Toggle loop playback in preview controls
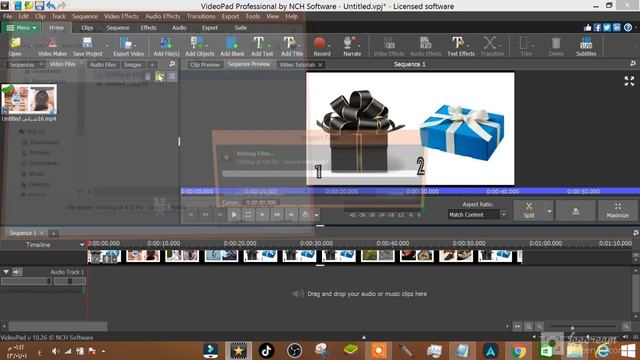 click(x=248, y=214)
